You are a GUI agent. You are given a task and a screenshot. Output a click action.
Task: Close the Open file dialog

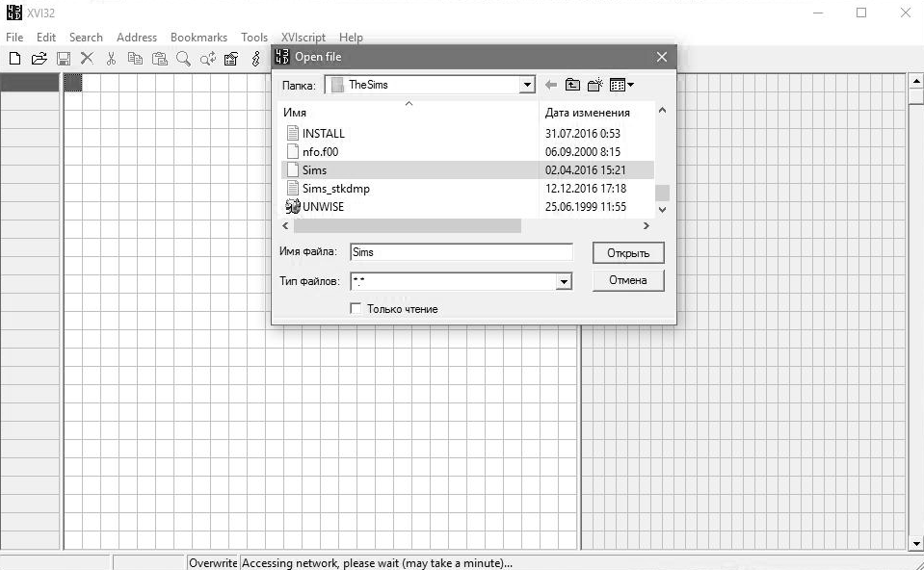pyautogui.click(x=662, y=57)
